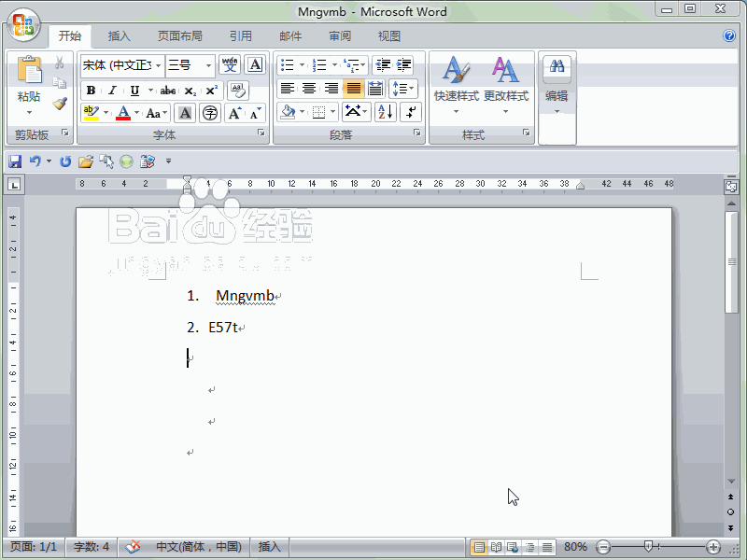Click the Open folder icon
Viewport: 747px width, 560px height.
click(x=86, y=161)
